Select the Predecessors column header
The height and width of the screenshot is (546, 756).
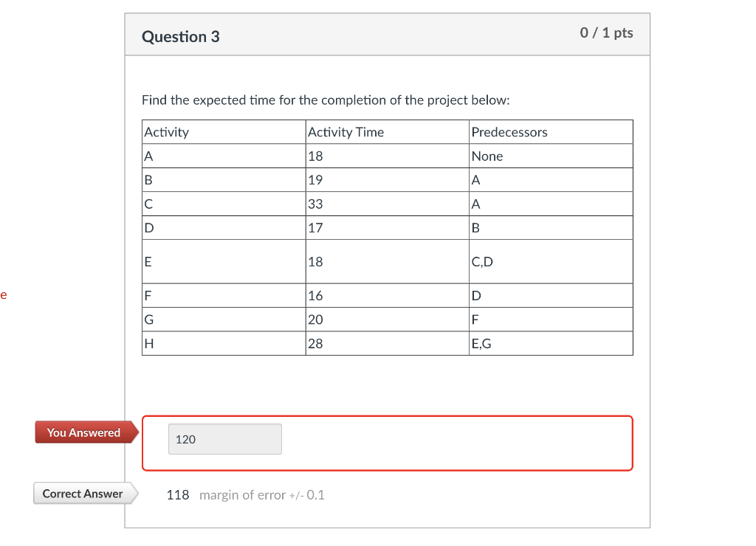[510, 131]
